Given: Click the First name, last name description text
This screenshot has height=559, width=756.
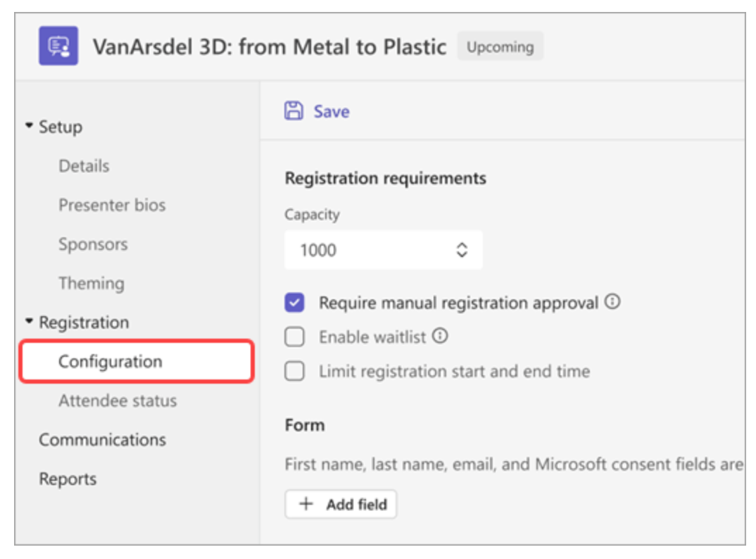Looking at the screenshot, I should click(x=514, y=464).
